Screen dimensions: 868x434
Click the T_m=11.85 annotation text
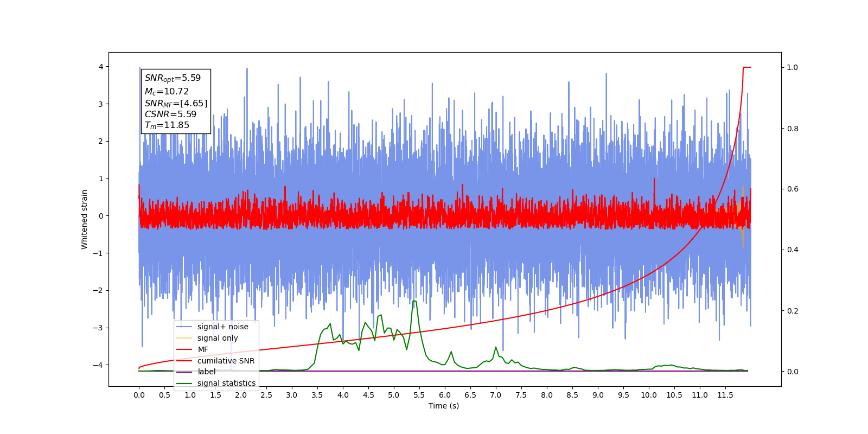(167, 125)
